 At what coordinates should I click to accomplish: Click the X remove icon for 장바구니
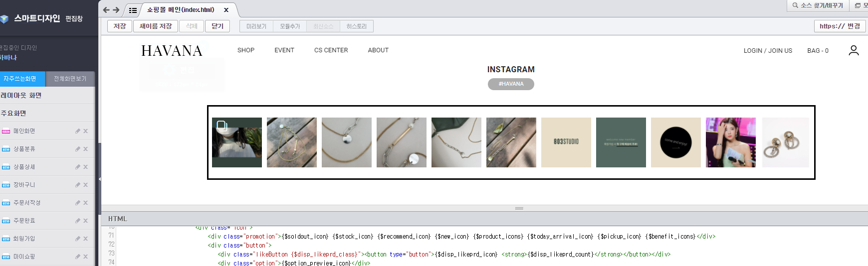[x=85, y=185]
